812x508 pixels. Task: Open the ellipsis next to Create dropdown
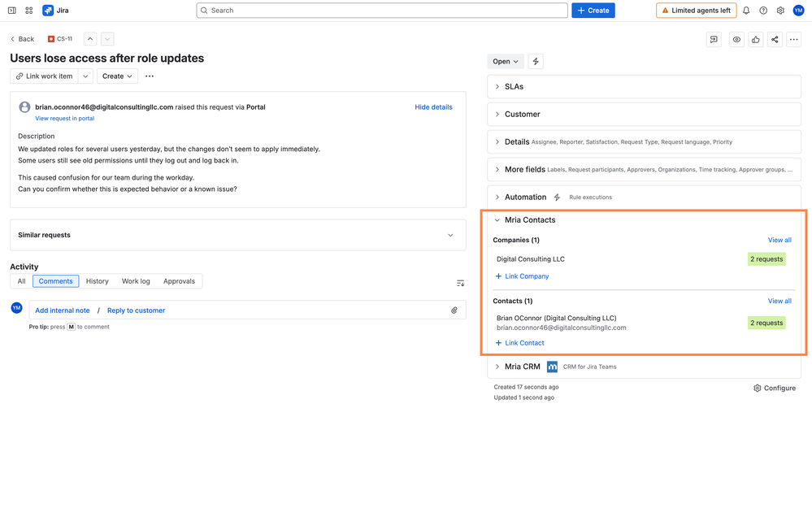150,76
